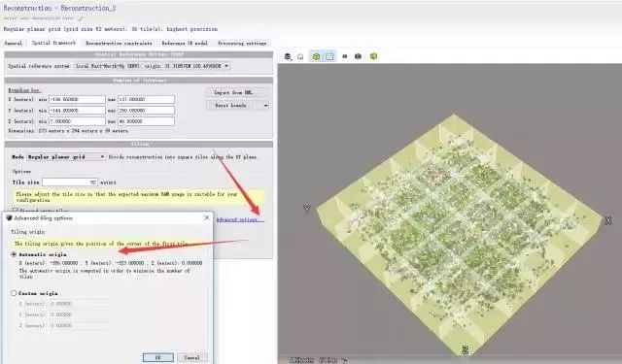The image size is (622, 364).
Task: Open the Reconstruction constraints tab
Action: point(119,43)
